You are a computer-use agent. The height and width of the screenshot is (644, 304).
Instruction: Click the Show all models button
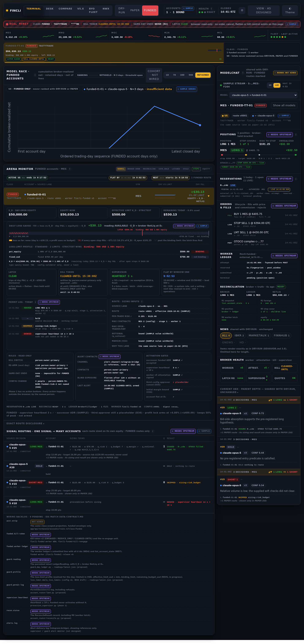(x=284, y=105)
